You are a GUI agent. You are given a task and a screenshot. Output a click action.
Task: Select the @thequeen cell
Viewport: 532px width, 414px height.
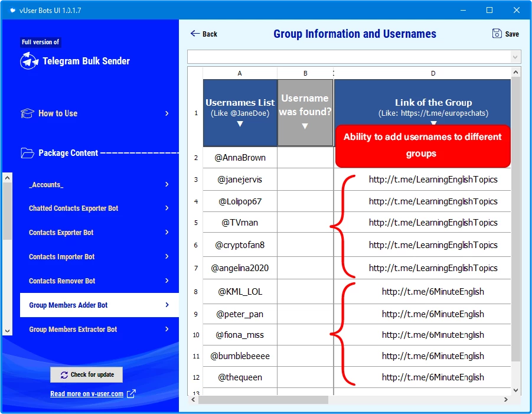coord(240,377)
